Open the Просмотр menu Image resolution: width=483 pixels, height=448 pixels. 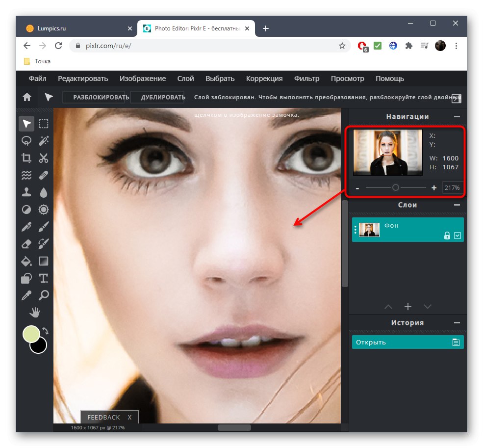tap(348, 79)
